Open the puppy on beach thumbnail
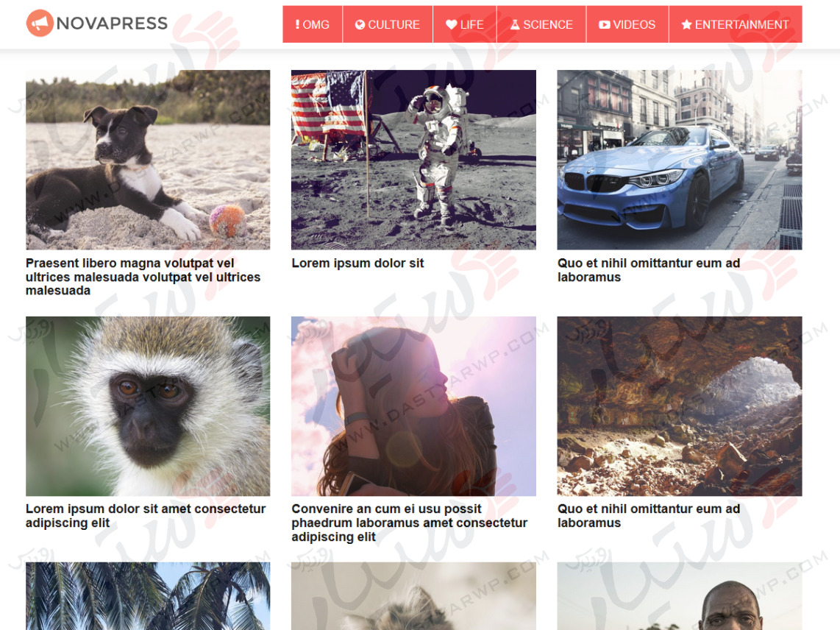Viewport: 840px width, 630px height. coord(148,160)
